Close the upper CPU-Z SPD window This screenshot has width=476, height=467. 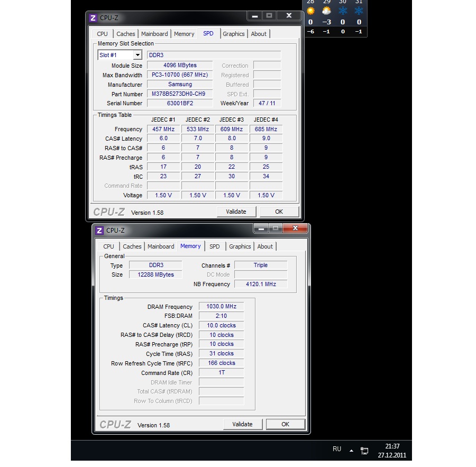289,15
